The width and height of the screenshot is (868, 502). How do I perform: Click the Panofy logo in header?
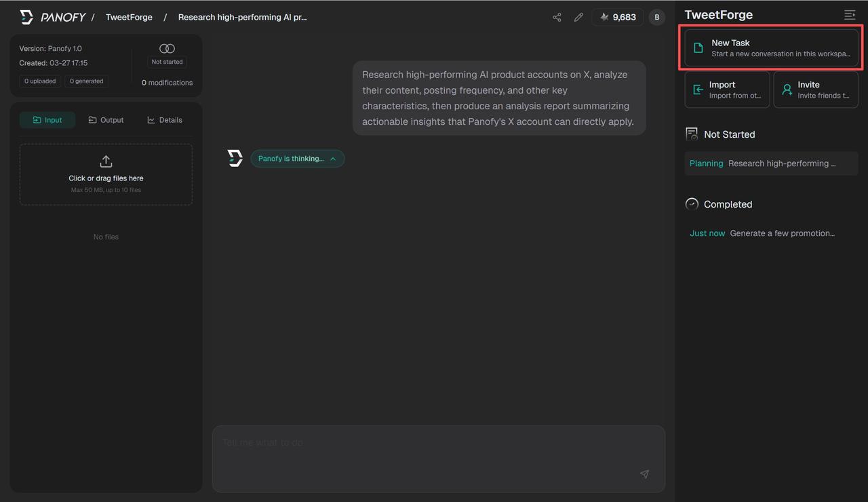point(52,17)
